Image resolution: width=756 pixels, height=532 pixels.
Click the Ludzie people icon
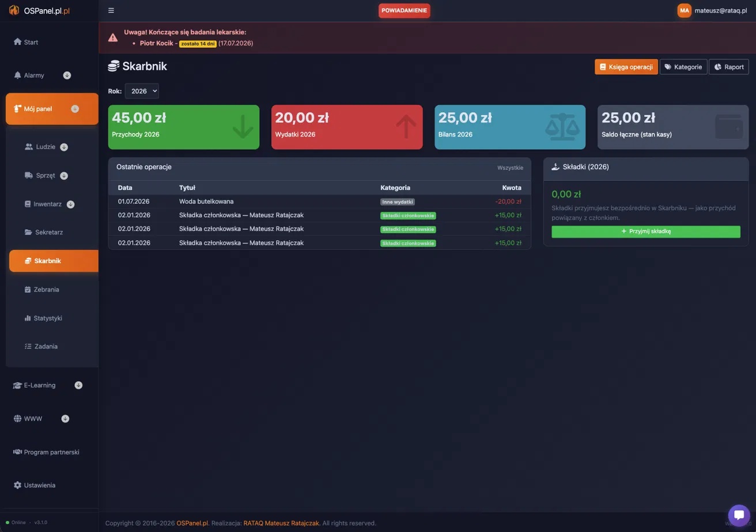coord(29,147)
